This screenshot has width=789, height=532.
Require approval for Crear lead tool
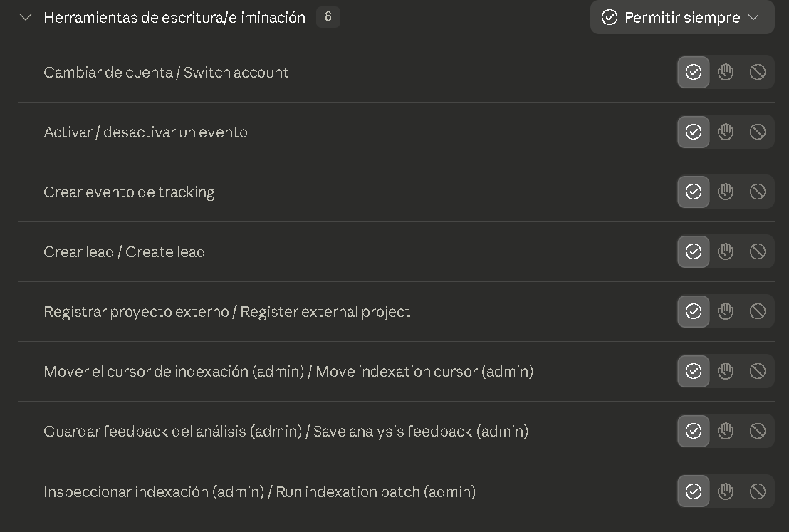pyautogui.click(x=725, y=251)
